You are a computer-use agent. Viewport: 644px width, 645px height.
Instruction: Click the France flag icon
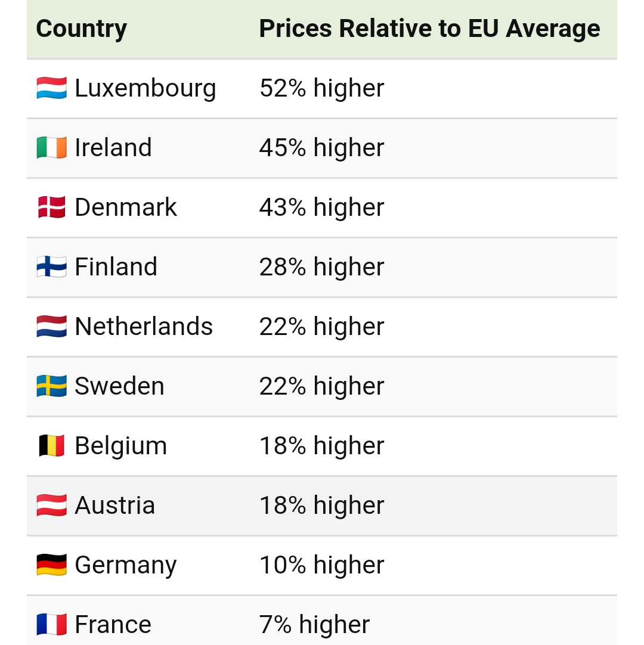[51, 625]
